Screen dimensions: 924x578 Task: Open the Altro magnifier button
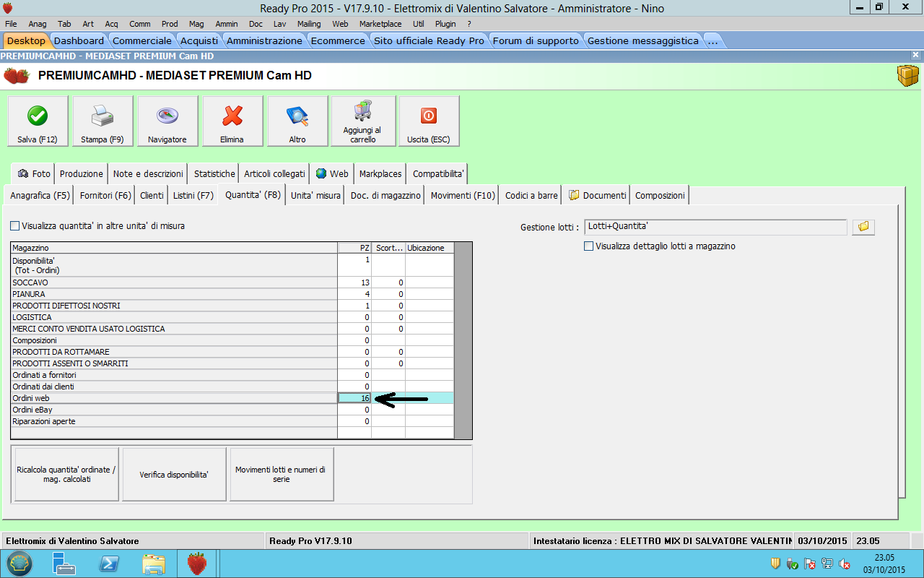click(297, 121)
